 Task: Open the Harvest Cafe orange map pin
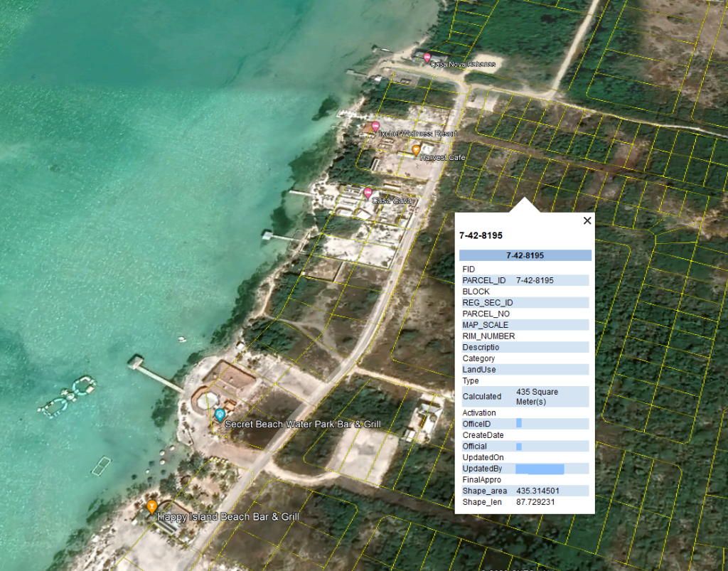click(416, 149)
